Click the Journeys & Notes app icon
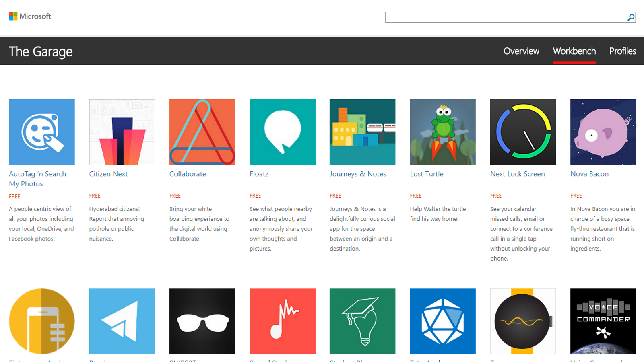The width and height of the screenshot is (644, 362). pyautogui.click(x=362, y=132)
